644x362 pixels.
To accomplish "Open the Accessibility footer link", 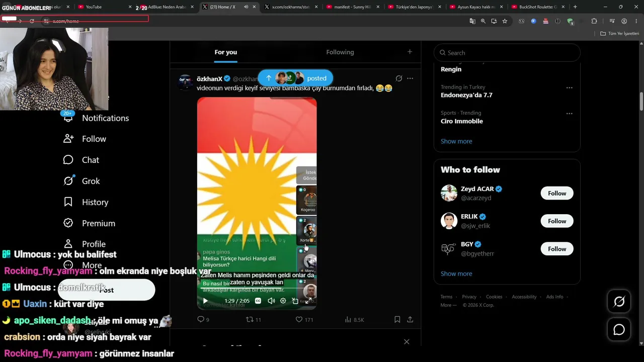I will click(524, 297).
